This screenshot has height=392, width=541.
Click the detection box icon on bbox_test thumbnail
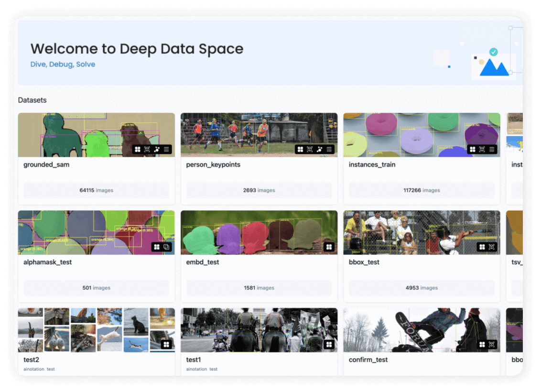click(492, 247)
